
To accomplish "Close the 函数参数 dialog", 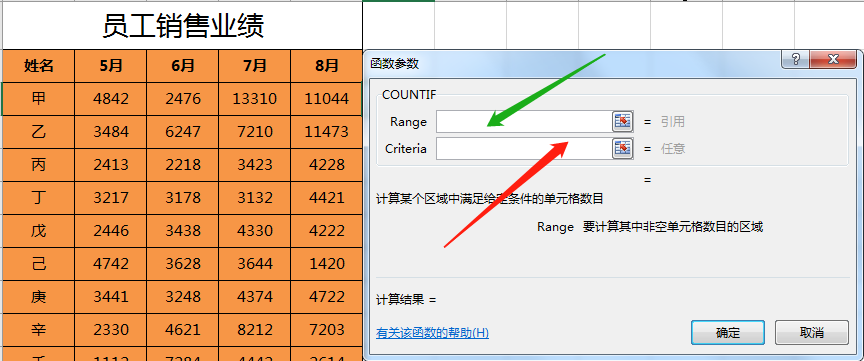I will click(833, 60).
